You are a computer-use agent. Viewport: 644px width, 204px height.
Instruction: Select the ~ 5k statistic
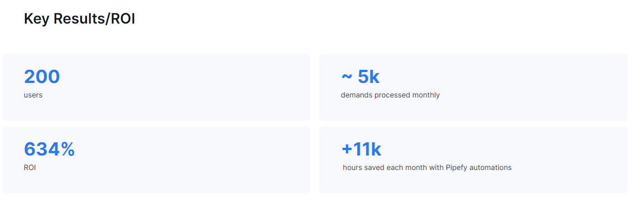360,77
